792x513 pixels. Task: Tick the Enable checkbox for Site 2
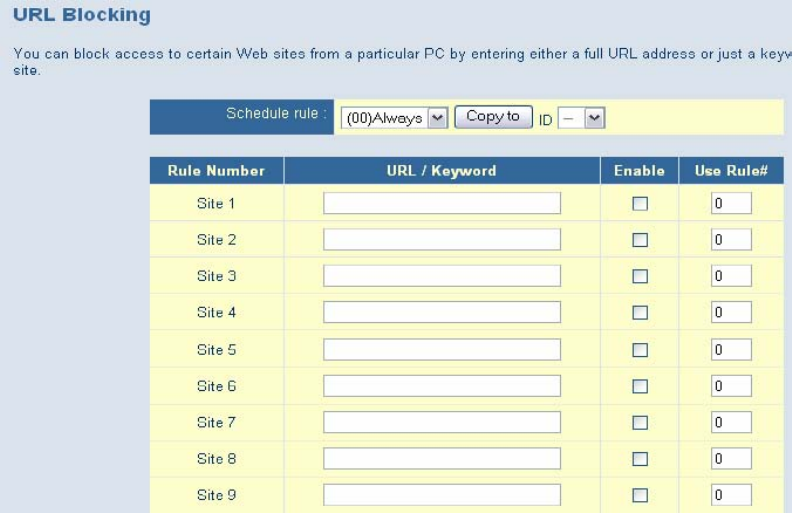[640, 240]
